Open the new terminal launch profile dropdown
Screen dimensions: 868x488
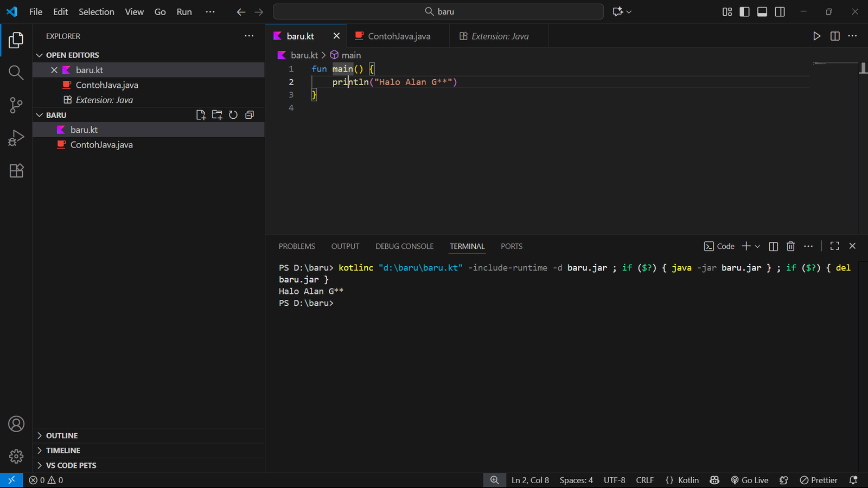click(758, 247)
